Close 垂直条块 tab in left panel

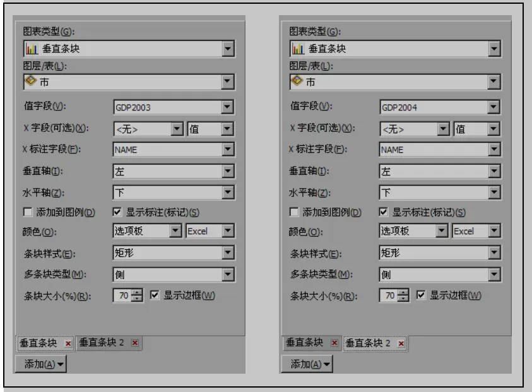pyautogui.click(x=68, y=343)
